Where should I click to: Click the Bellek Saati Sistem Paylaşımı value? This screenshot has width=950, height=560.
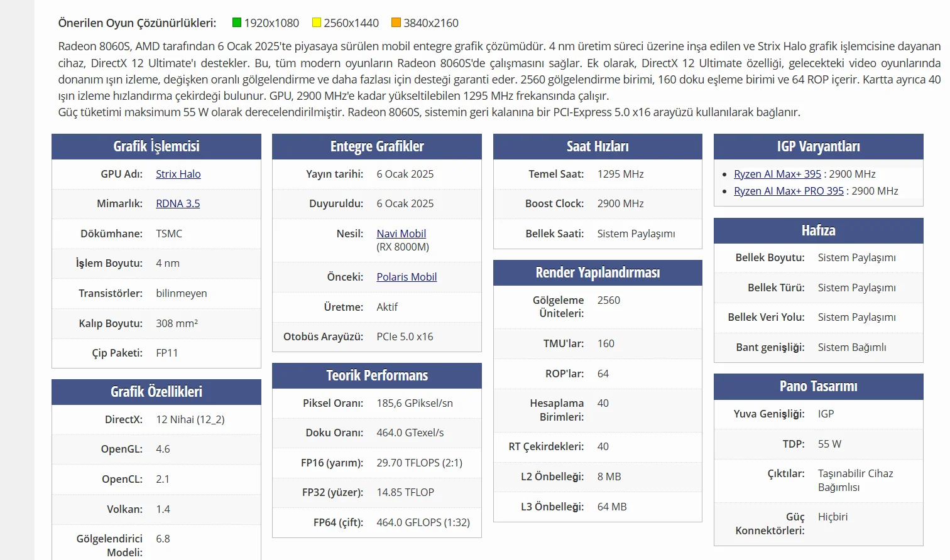click(x=636, y=234)
